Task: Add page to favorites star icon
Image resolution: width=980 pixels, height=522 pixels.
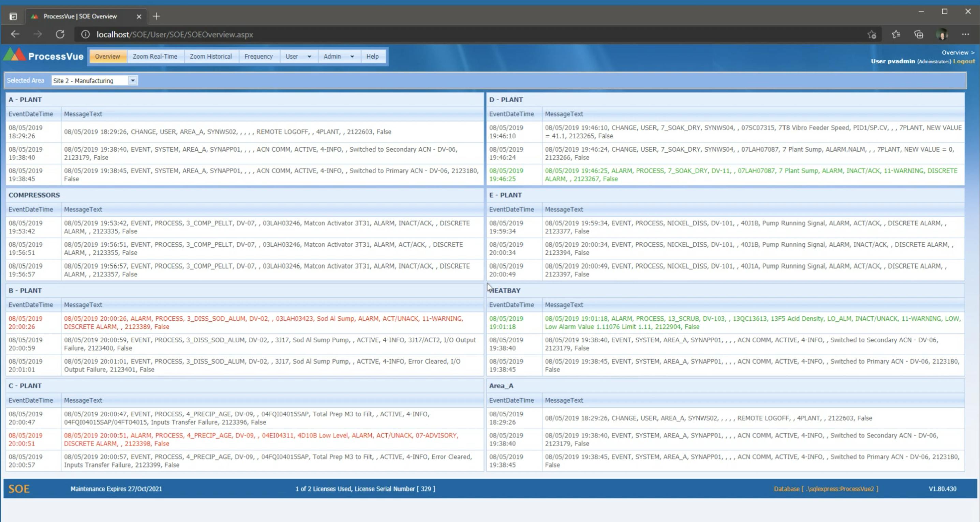Action: tap(872, 35)
